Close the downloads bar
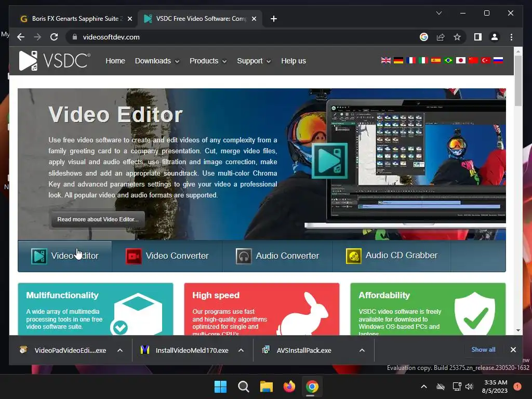 pyautogui.click(x=513, y=350)
